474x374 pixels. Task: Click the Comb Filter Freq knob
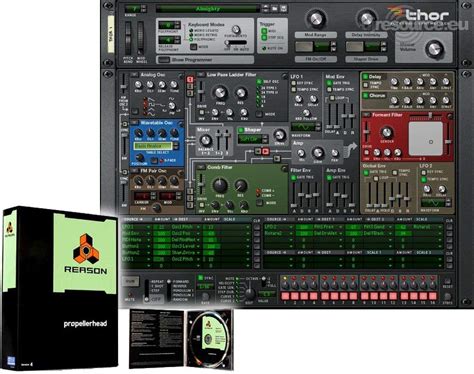pyautogui.click(x=220, y=185)
